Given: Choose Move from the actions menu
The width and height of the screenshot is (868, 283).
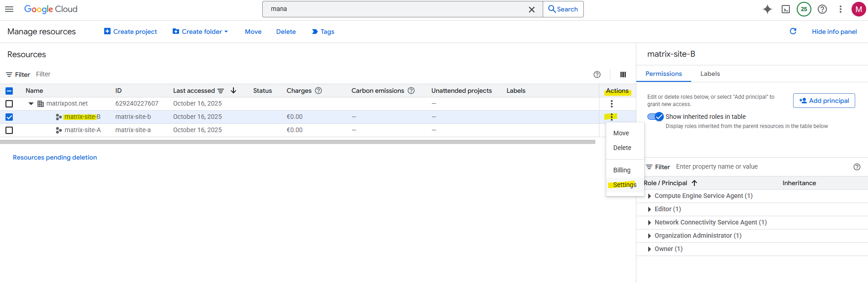Looking at the screenshot, I should (x=625, y=133).
